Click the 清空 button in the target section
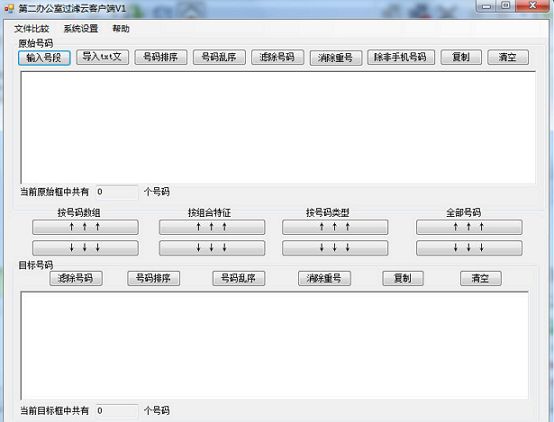The image size is (554, 422). click(481, 279)
